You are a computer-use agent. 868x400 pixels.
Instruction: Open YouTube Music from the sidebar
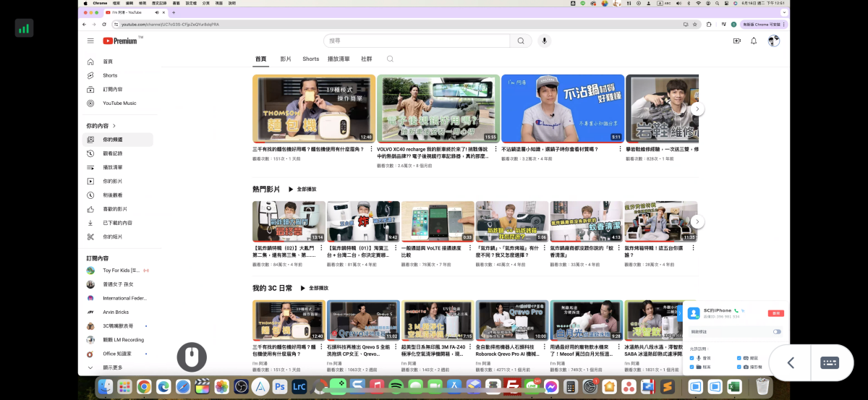(x=119, y=103)
